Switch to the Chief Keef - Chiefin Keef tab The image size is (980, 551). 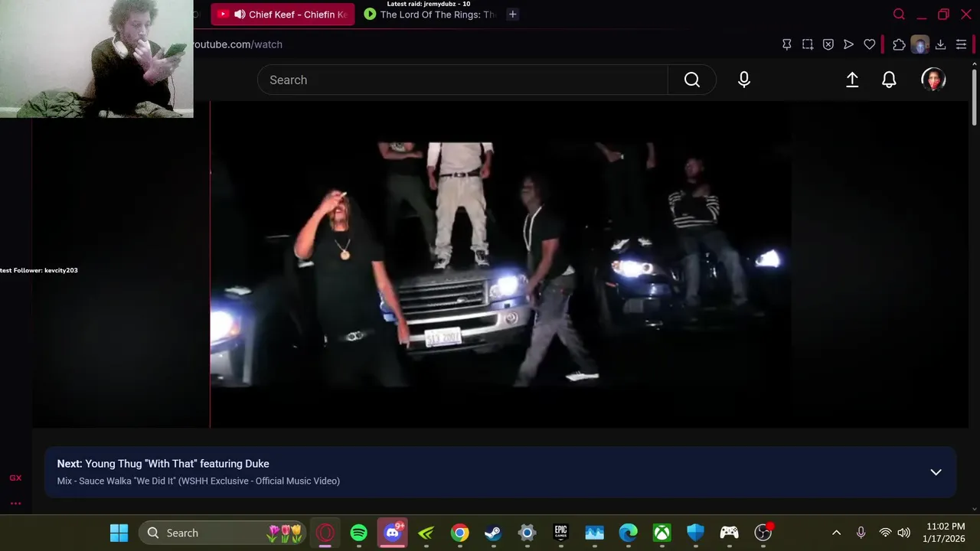(x=283, y=15)
